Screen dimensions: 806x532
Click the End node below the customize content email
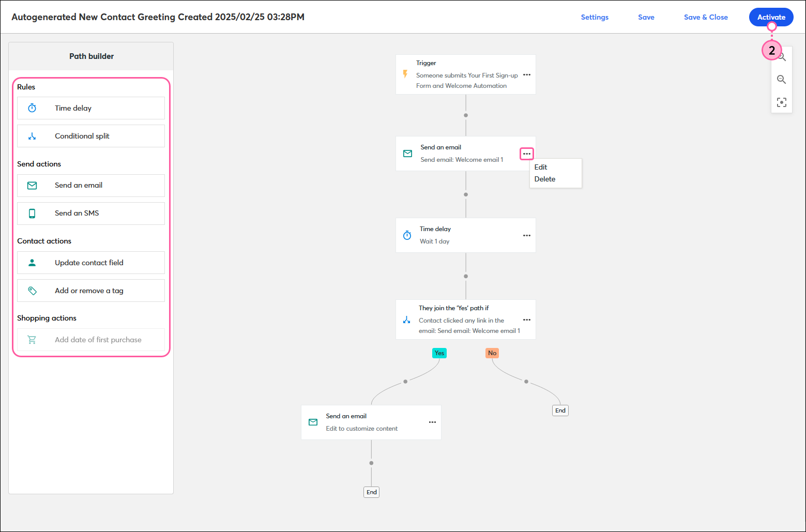372,492
